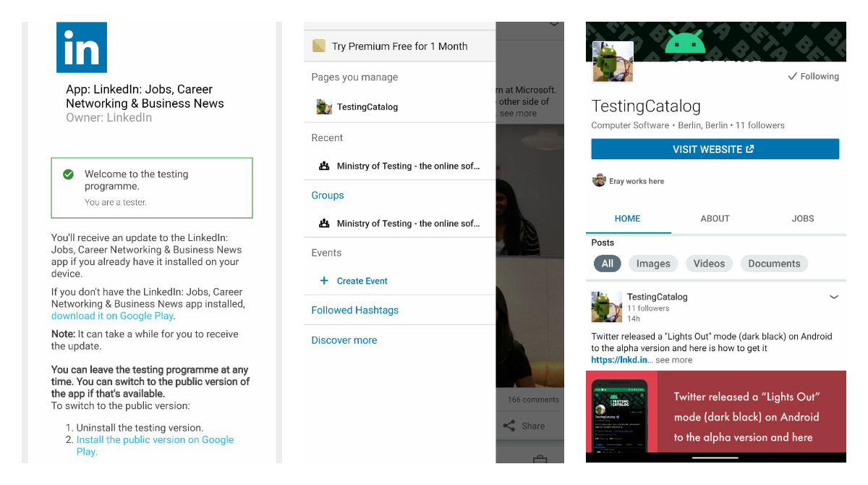Open the JOBS tab
Viewport: 868px width, 485px height.
(803, 218)
